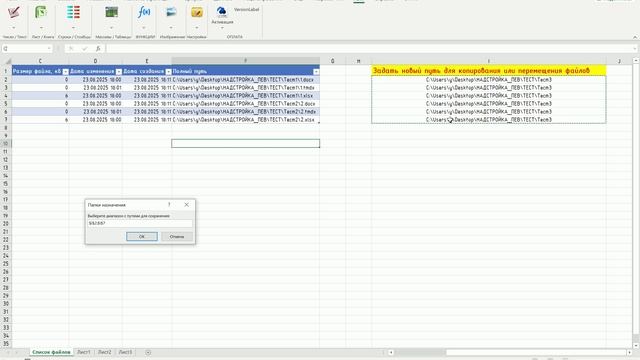
Task: Select column G header
Action: (x=332, y=61)
